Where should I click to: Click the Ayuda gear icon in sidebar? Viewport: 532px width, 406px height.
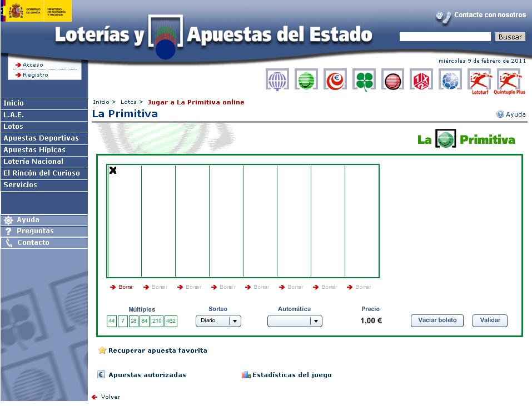pyautogui.click(x=8, y=220)
